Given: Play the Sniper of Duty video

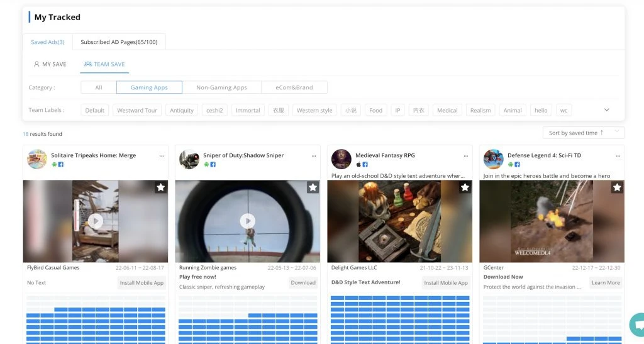Looking at the screenshot, I should (x=248, y=221).
